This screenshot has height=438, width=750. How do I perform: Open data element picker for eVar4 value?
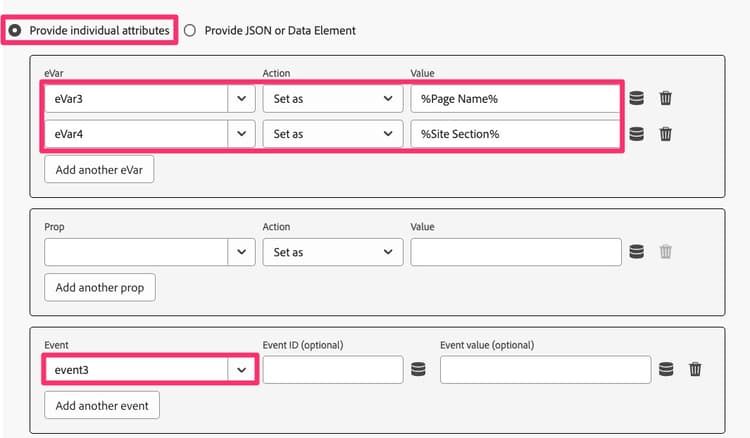(x=636, y=133)
